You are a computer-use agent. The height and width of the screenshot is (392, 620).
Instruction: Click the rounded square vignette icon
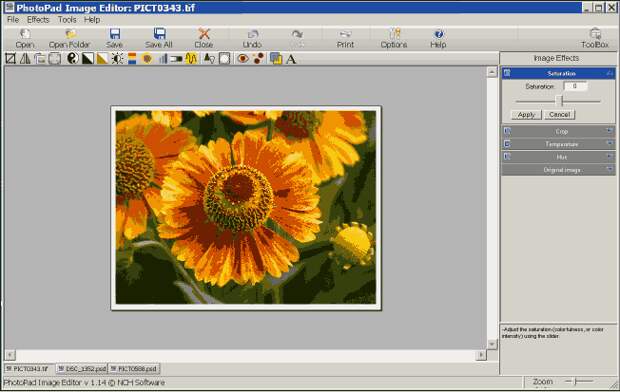[224, 59]
